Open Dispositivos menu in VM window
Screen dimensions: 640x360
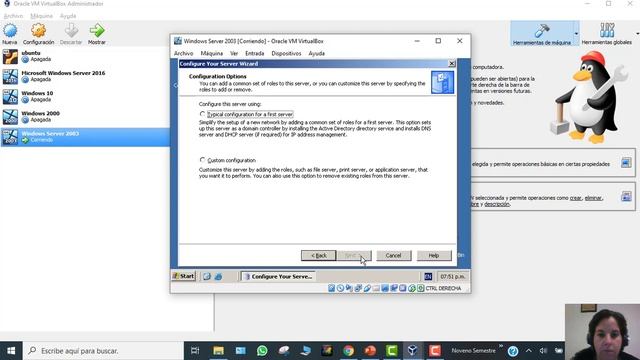[286, 53]
